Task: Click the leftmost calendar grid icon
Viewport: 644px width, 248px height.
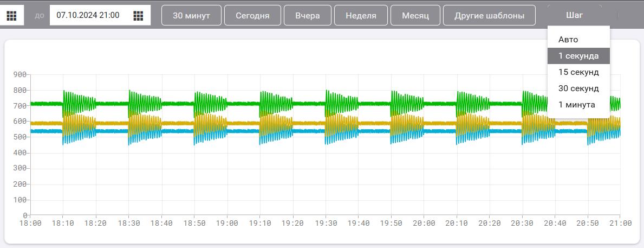Action: tap(11, 16)
